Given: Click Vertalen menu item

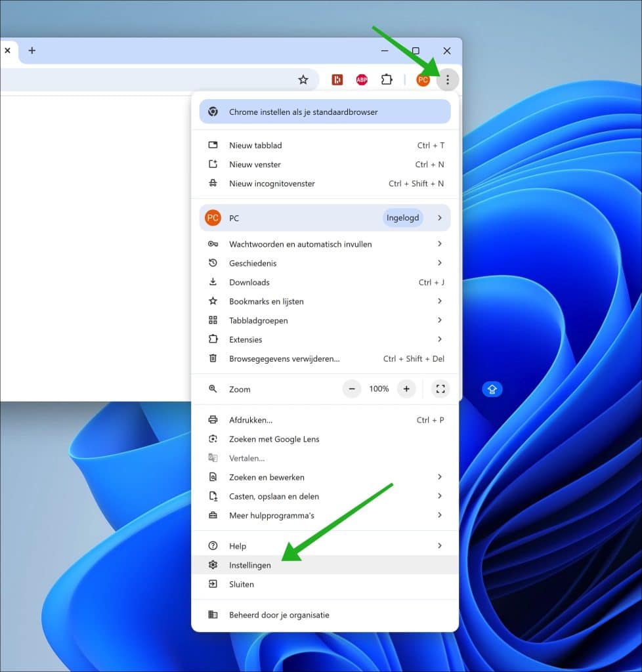Looking at the screenshot, I should pos(325,458).
